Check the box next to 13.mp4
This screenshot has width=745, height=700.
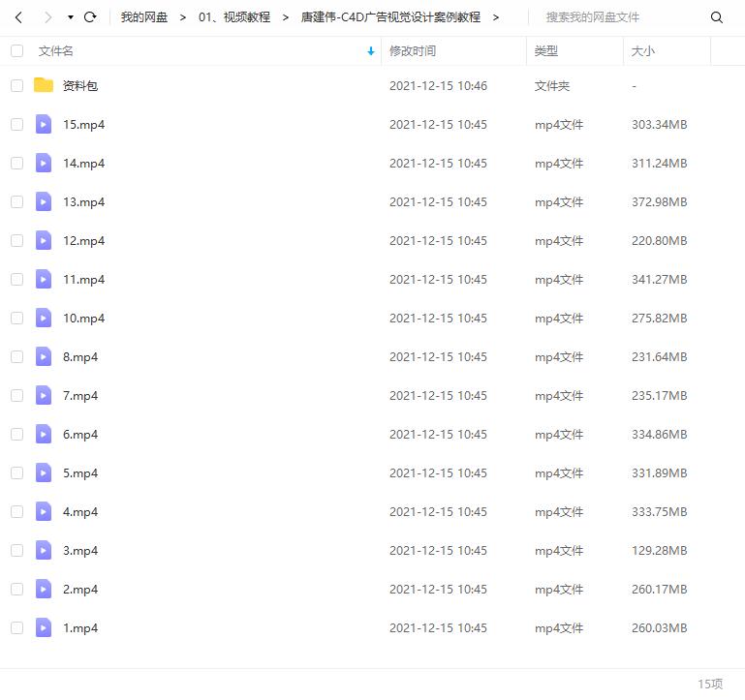16,201
